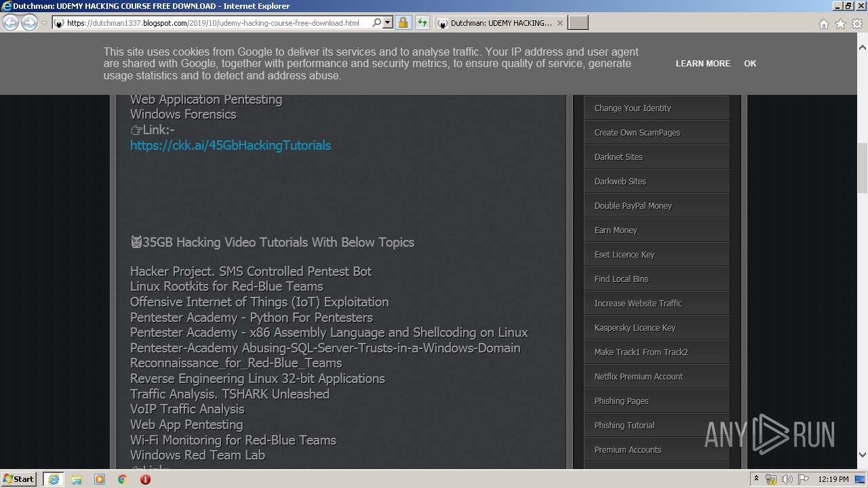This screenshot has width=868, height=488.
Task: Click LEARN MORE in cookie notice
Action: (x=703, y=63)
